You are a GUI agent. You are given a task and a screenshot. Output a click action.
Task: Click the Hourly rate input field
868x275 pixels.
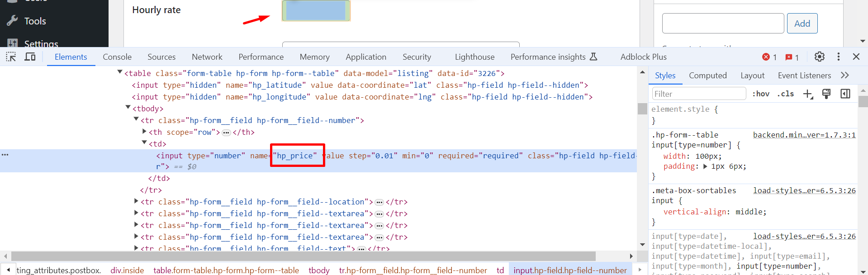click(316, 10)
